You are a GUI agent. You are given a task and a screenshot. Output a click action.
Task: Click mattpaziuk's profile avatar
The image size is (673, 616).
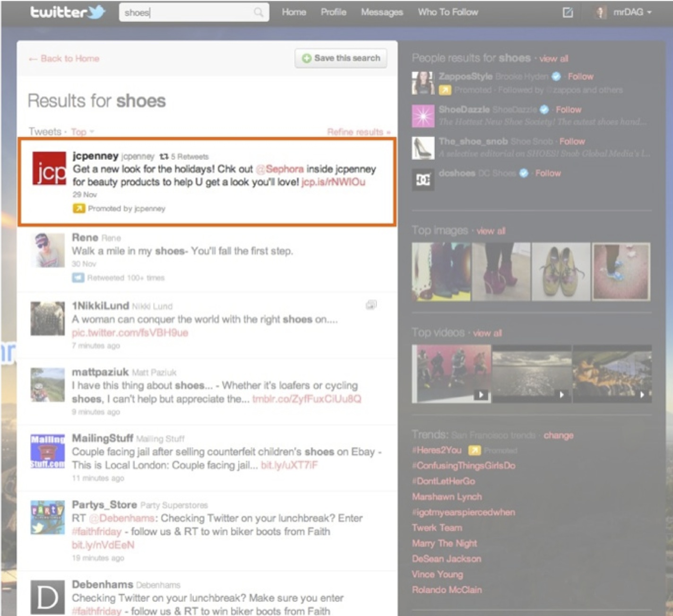point(48,385)
